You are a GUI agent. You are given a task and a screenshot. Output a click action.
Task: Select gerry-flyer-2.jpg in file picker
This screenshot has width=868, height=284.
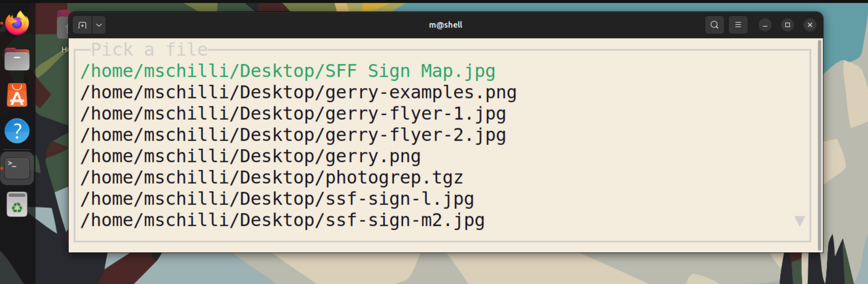(293, 135)
